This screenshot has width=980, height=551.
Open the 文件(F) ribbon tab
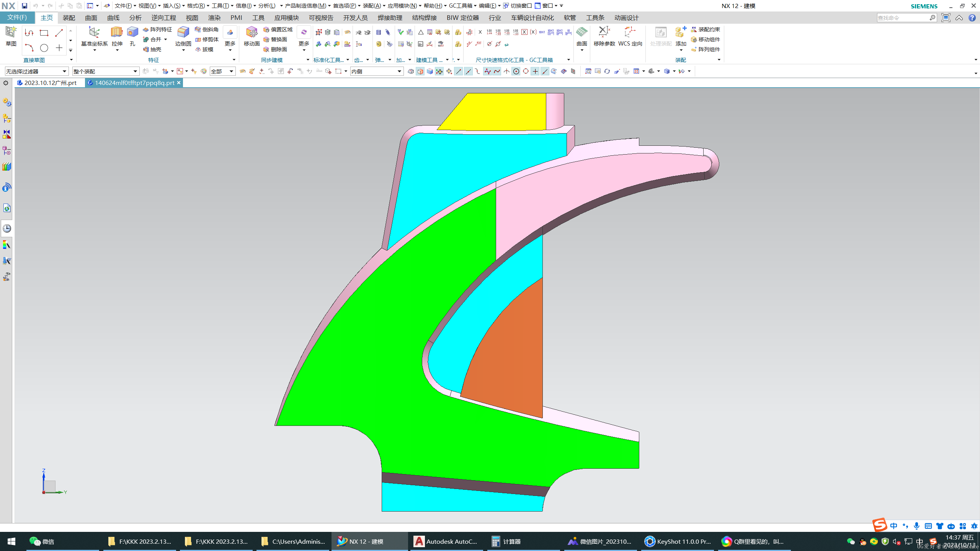click(x=17, y=18)
